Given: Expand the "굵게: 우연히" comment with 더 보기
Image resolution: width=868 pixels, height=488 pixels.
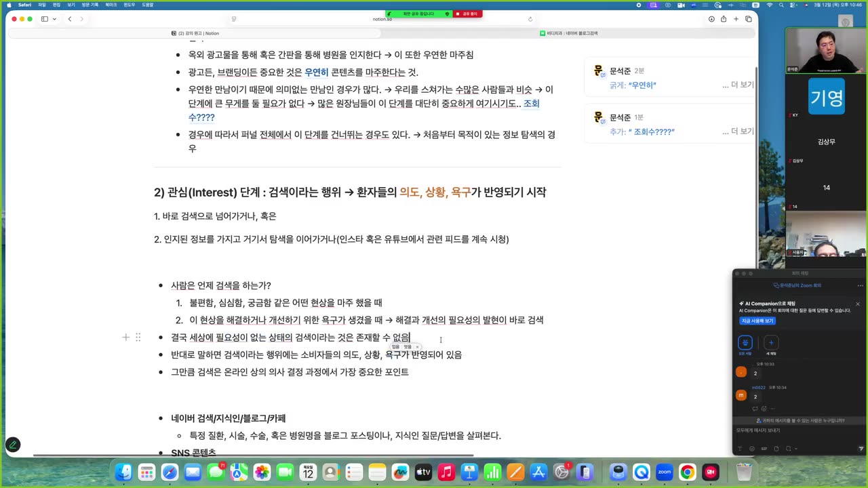Looking at the screenshot, I should 738,85.
